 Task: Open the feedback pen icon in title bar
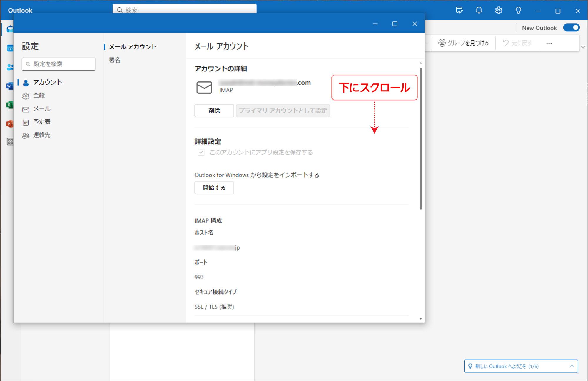pyautogui.click(x=459, y=10)
